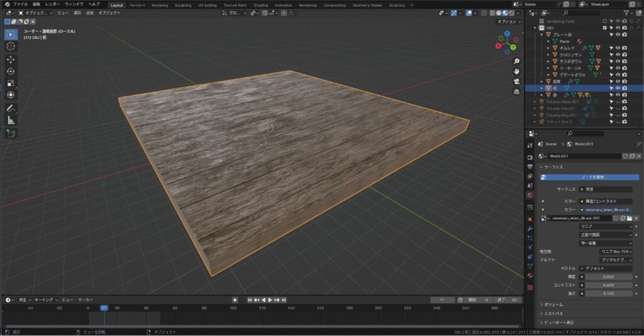Hide the オムレツ object via eye icon
This screenshot has width=644, height=336.
[x=618, y=48]
